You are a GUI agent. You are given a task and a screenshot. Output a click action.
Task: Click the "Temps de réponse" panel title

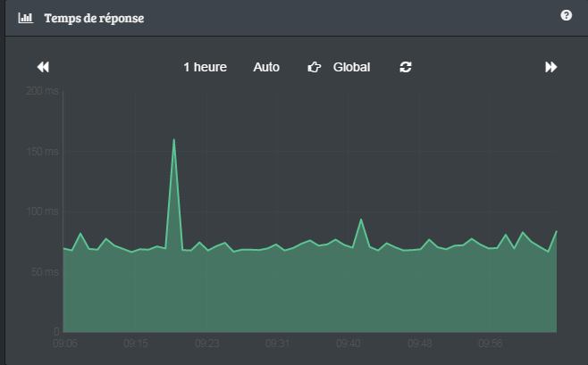click(94, 18)
